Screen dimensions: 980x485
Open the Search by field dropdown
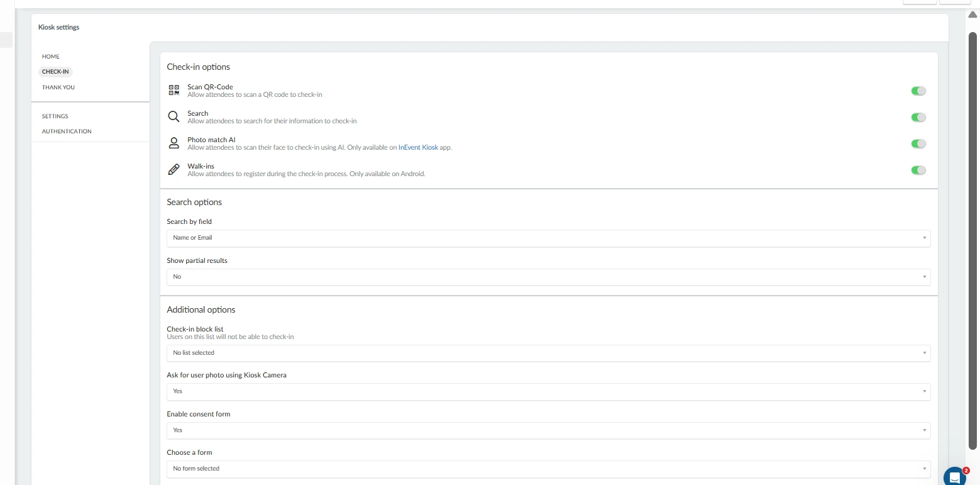[x=548, y=238]
